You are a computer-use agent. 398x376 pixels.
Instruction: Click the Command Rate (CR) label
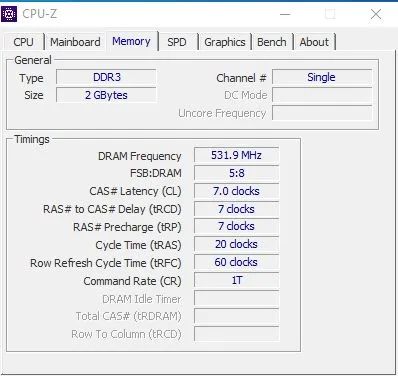pyautogui.click(x=132, y=281)
